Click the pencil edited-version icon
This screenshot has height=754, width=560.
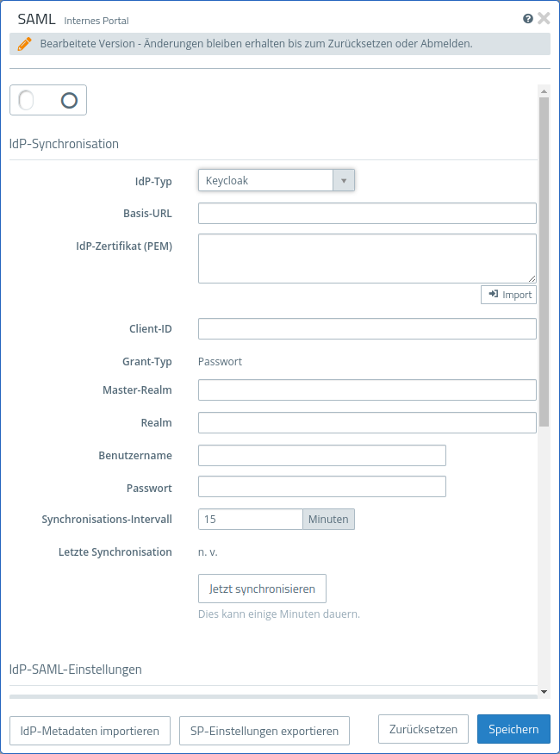(x=24, y=43)
